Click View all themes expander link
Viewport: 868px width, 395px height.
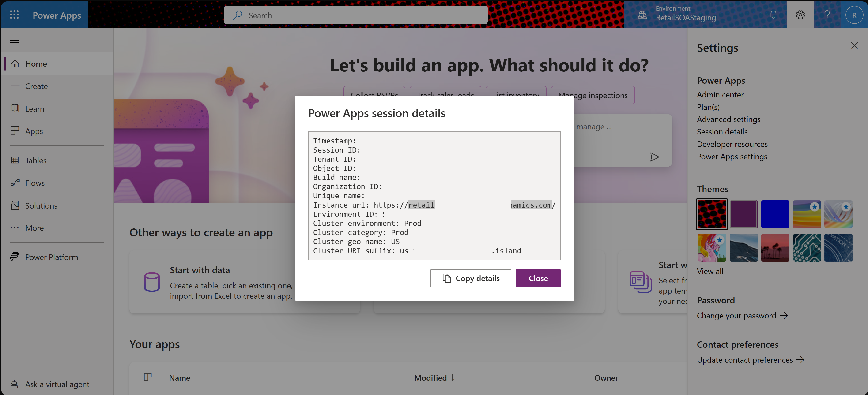[x=710, y=271]
